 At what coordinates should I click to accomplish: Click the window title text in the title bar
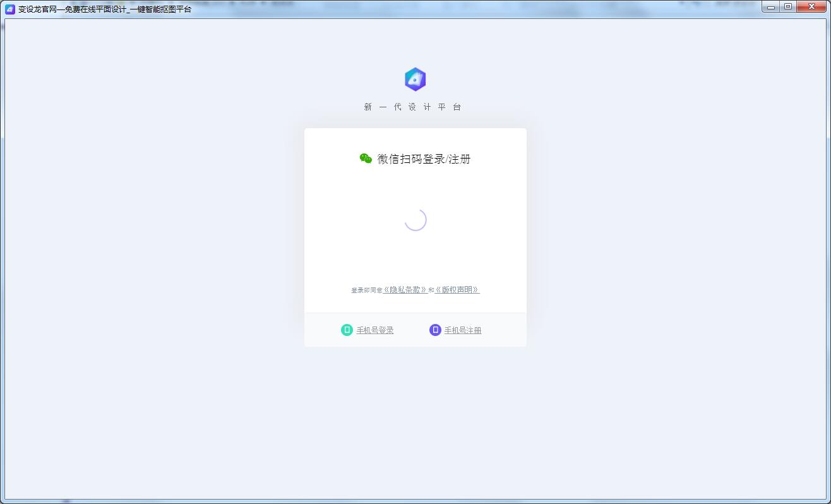(x=105, y=9)
